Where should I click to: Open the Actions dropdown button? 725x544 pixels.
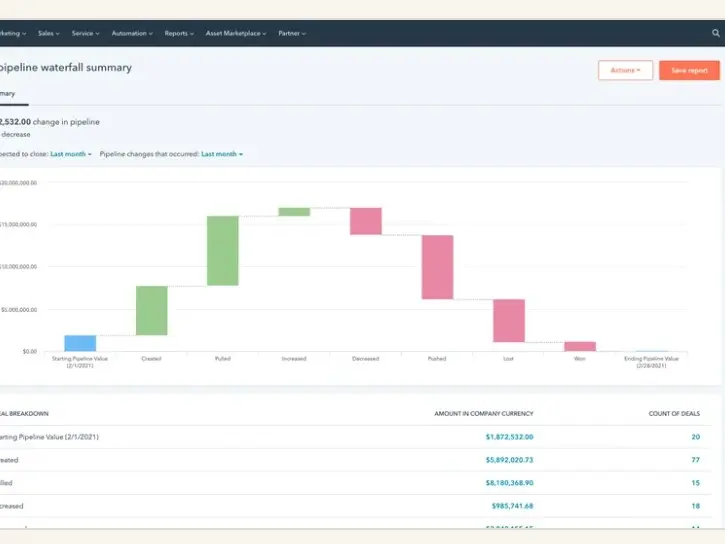coord(625,71)
